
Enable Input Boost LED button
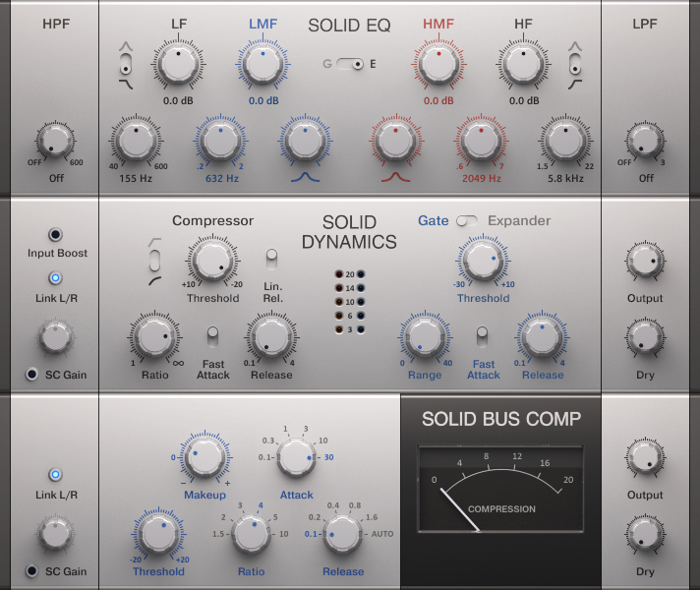pos(55,234)
